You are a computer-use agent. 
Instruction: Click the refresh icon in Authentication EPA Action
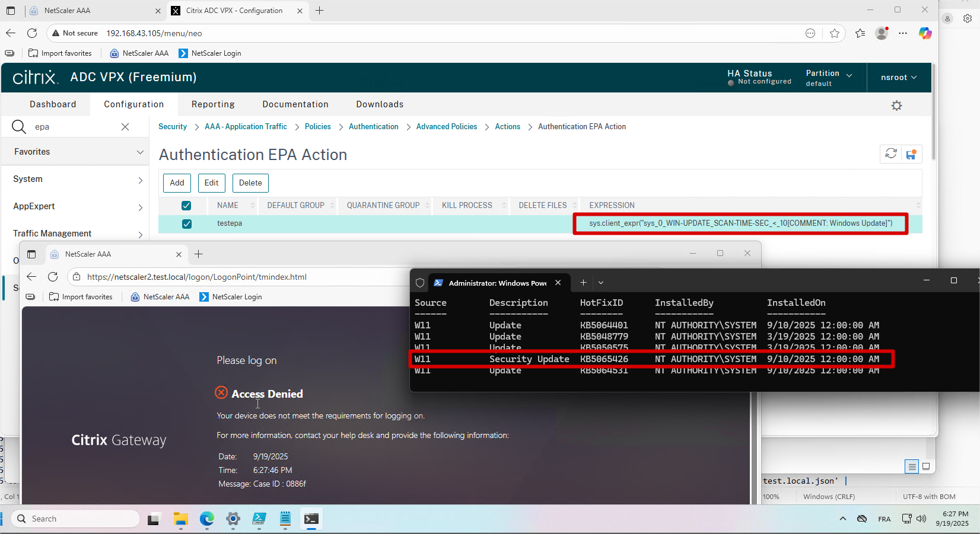890,154
